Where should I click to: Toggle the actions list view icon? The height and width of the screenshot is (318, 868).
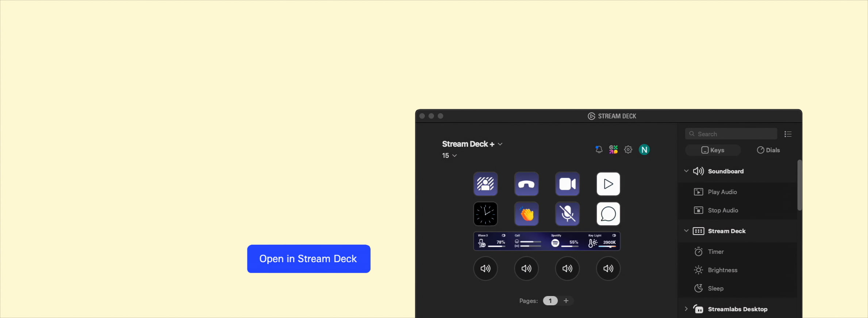(788, 134)
